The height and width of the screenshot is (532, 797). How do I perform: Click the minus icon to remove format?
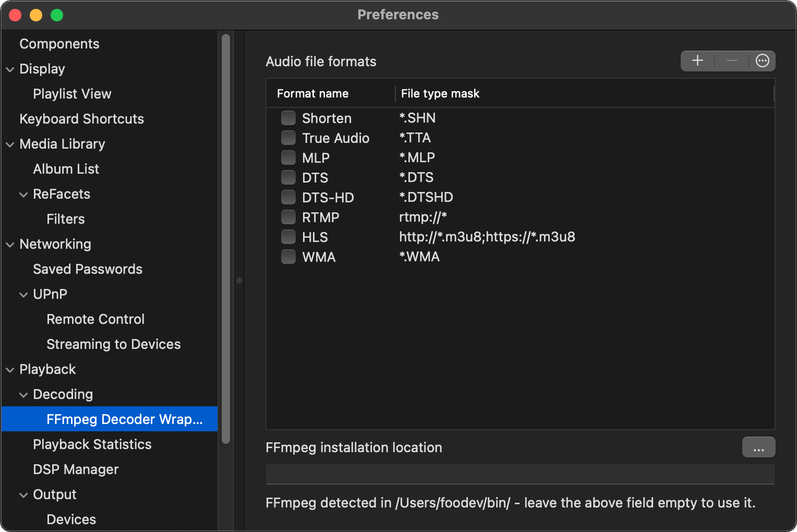(732, 61)
